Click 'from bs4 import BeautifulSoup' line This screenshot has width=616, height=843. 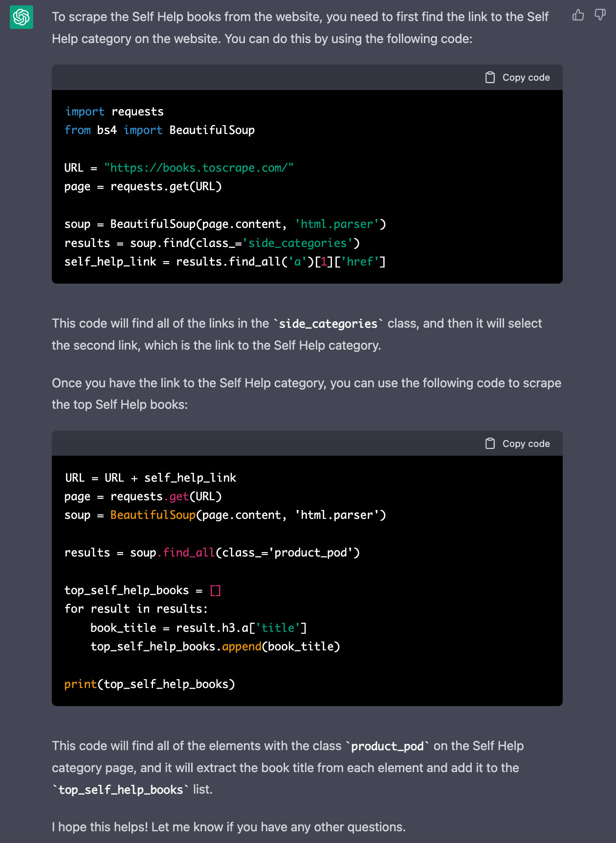pos(160,130)
